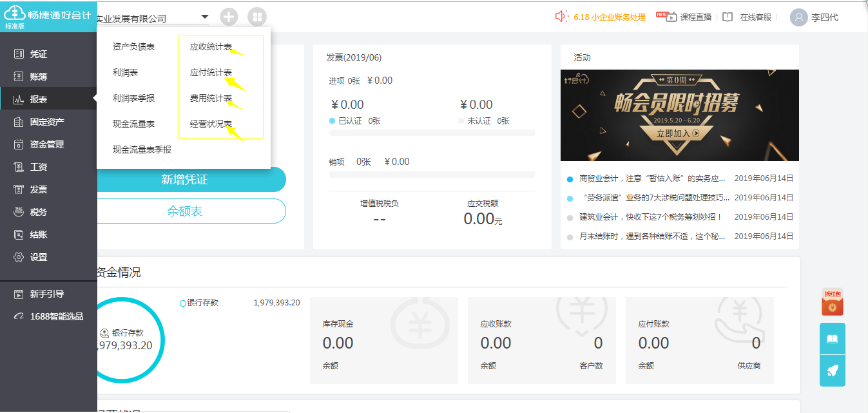Click the rocket icon on right edge
Image resolution: width=868 pixels, height=413 pixels.
(832, 370)
